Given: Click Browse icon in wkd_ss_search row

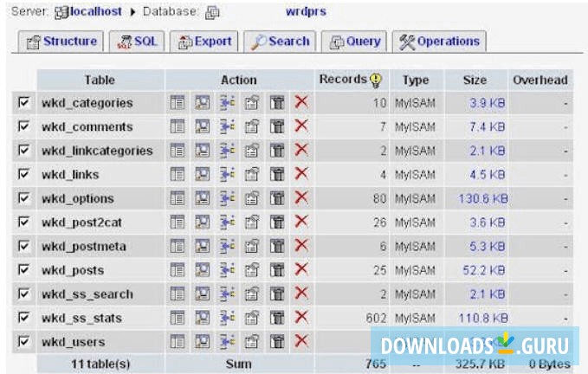Looking at the screenshot, I should point(177,294).
